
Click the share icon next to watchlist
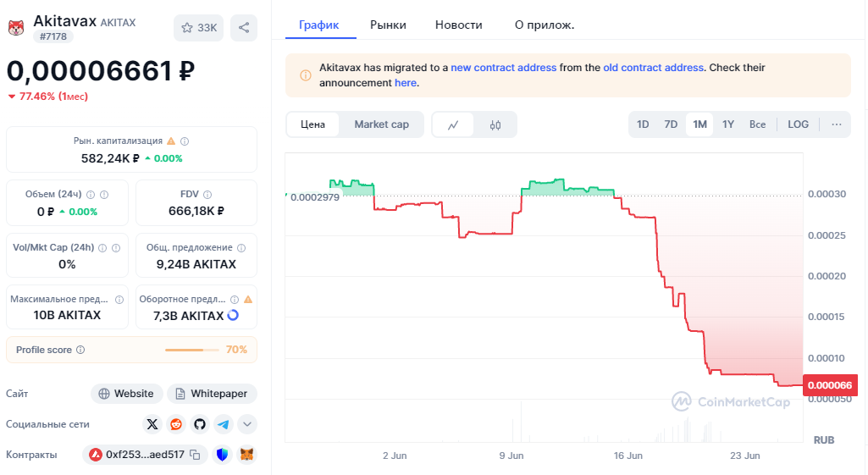[244, 28]
